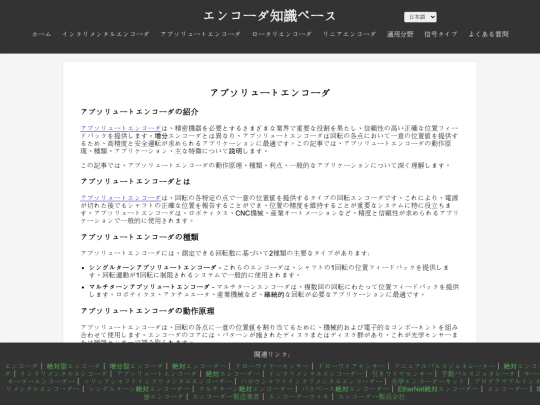Image resolution: width=540 pixels, height=405 pixels.
Task: Follow the アブソリュートエンコーダ link under the とは heading
Action: tap(121, 198)
